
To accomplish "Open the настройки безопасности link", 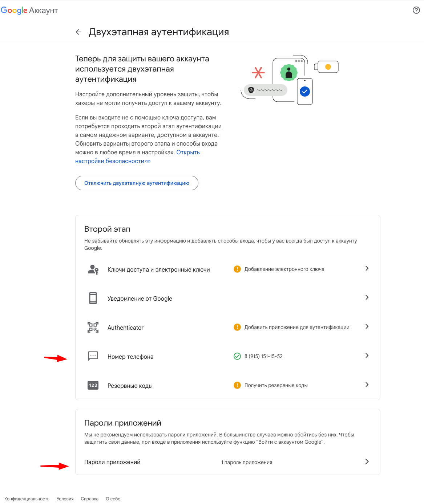I will [113, 161].
